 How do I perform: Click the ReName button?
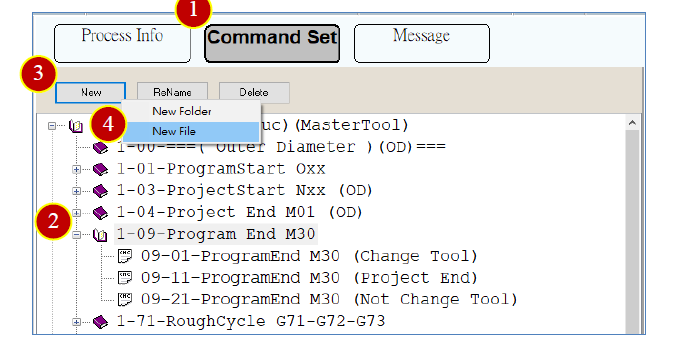(x=172, y=93)
